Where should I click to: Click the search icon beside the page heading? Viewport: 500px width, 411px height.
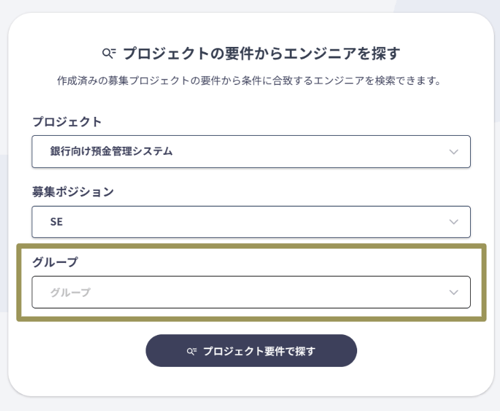[109, 53]
